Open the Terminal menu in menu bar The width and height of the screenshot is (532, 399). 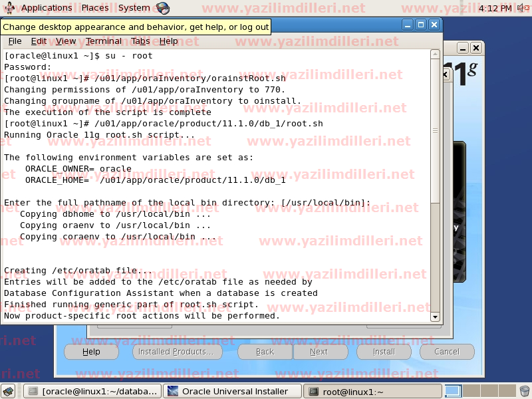click(x=103, y=41)
